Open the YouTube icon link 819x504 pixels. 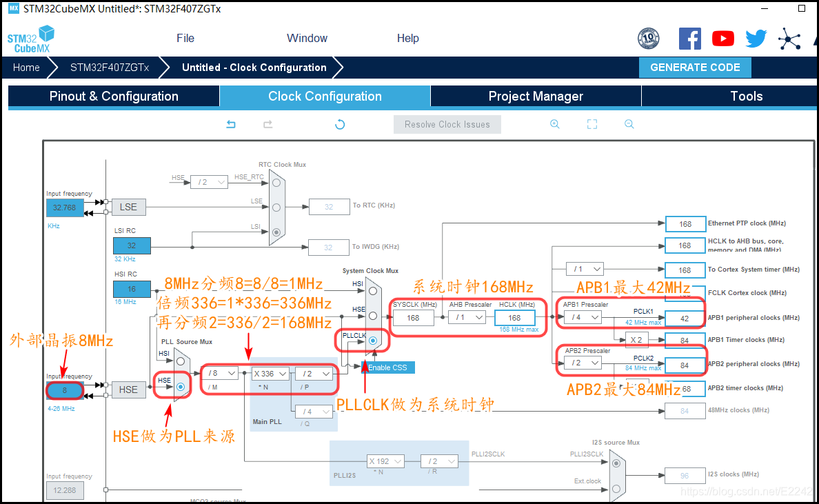click(x=723, y=39)
